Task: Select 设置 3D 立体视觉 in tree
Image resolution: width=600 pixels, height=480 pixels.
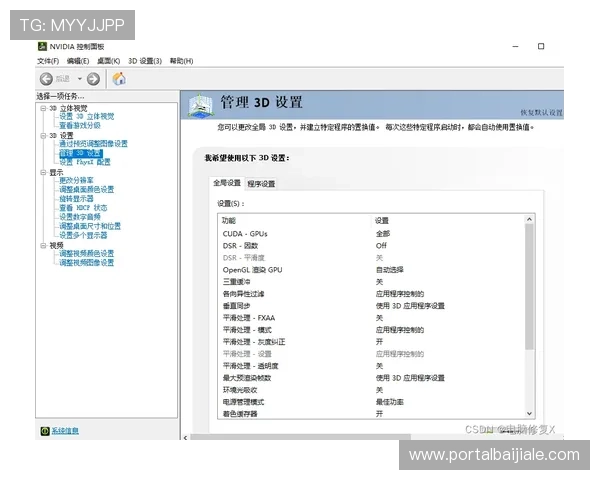Action: [86, 116]
